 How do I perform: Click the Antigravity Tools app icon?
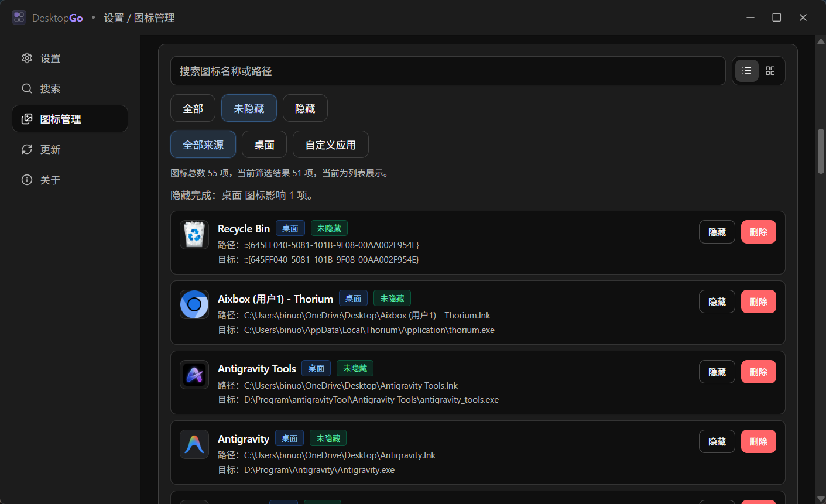[194, 375]
